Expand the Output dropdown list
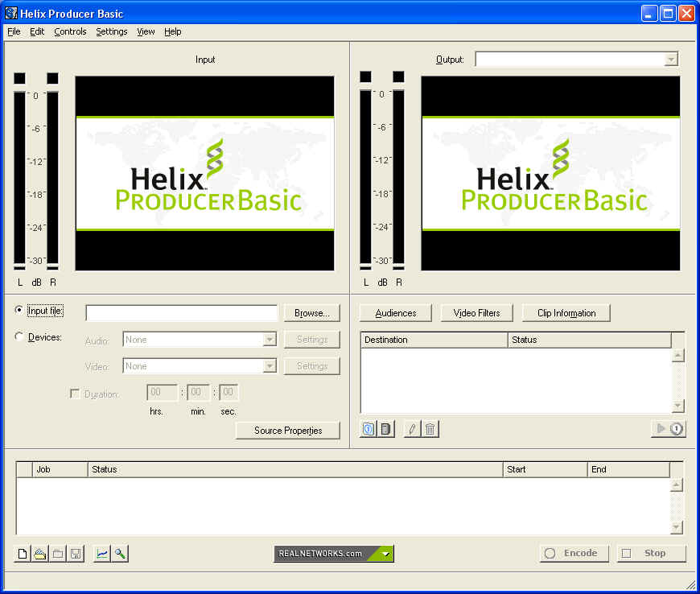 670,60
